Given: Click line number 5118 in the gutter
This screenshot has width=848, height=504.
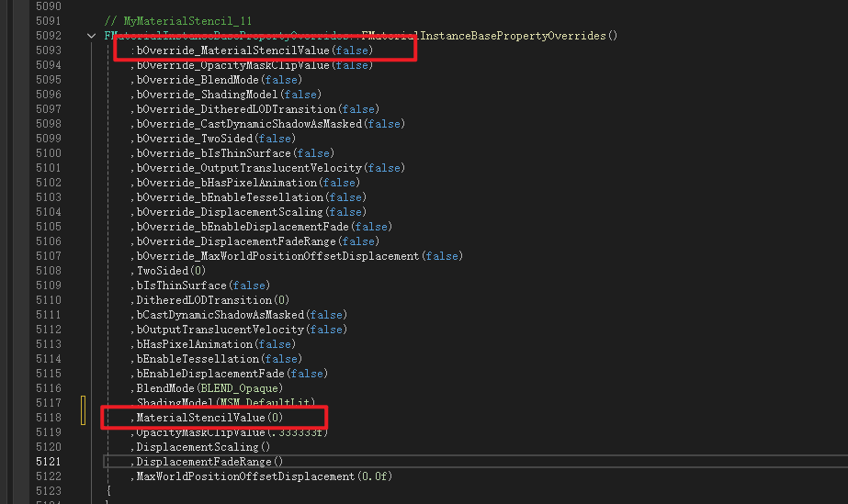Looking at the screenshot, I should click(48, 418).
